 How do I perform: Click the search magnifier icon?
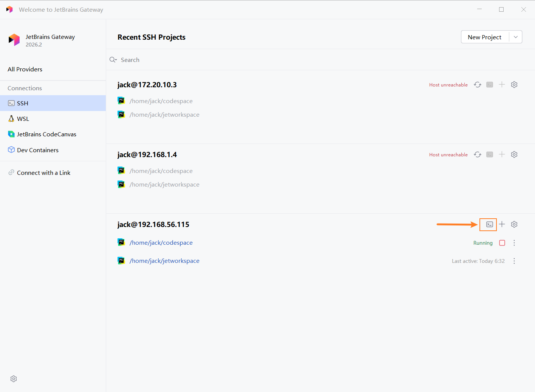[x=113, y=60]
